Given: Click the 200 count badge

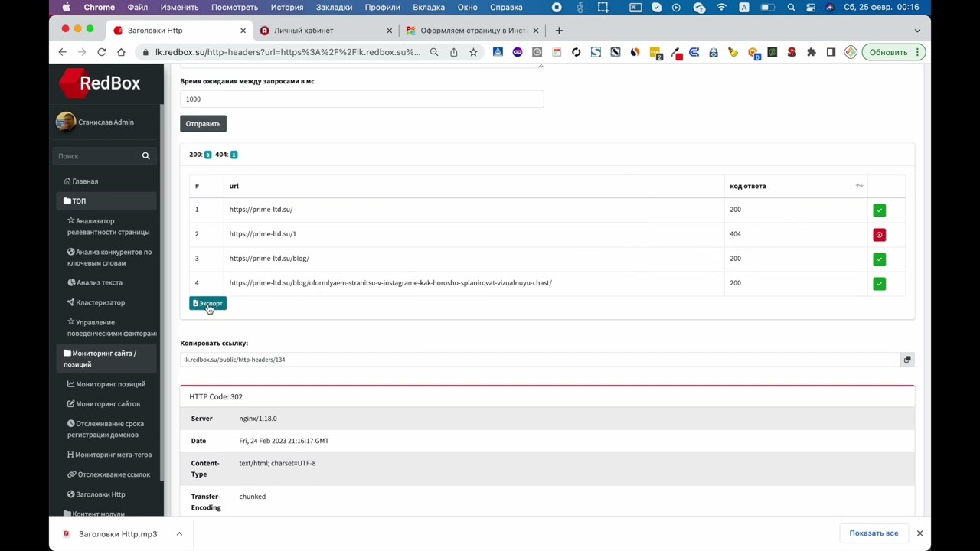Looking at the screenshot, I should (x=207, y=155).
